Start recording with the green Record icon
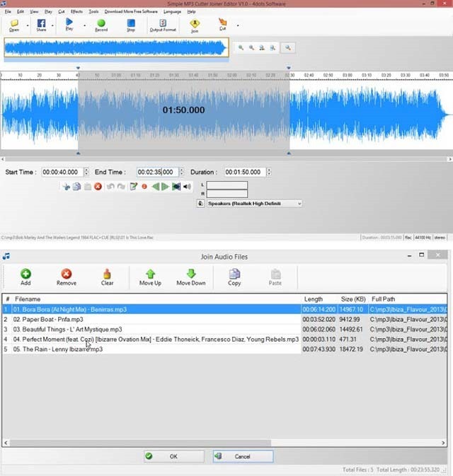Image resolution: width=453 pixels, height=476 pixels. point(101,23)
